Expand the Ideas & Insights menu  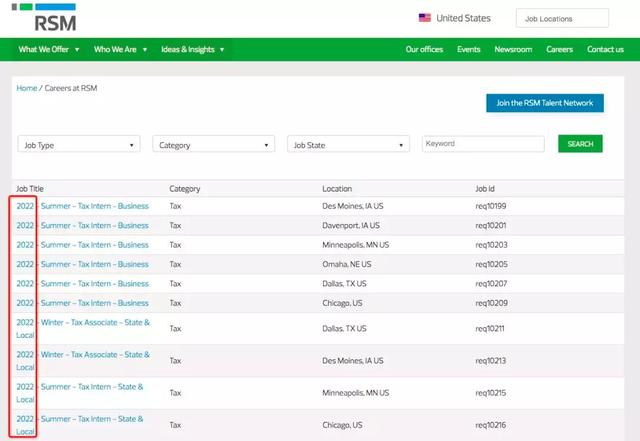coord(194,49)
